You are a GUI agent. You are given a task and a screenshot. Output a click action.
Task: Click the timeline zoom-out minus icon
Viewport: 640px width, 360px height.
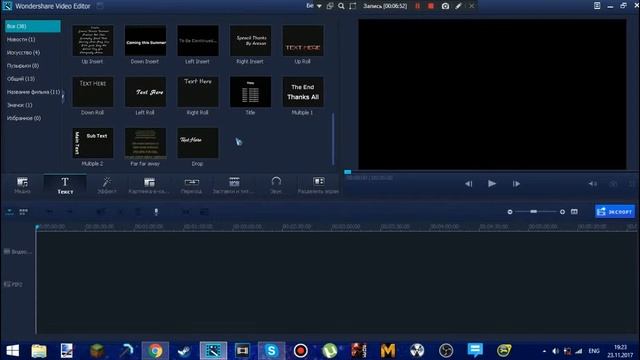(x=510, y=212)
